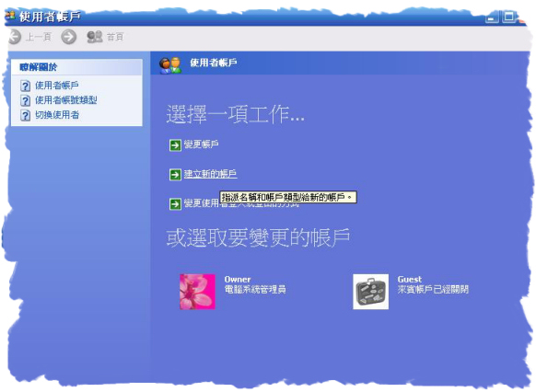
Task: Select the Owner account flower picture
Action: (198, 292)
